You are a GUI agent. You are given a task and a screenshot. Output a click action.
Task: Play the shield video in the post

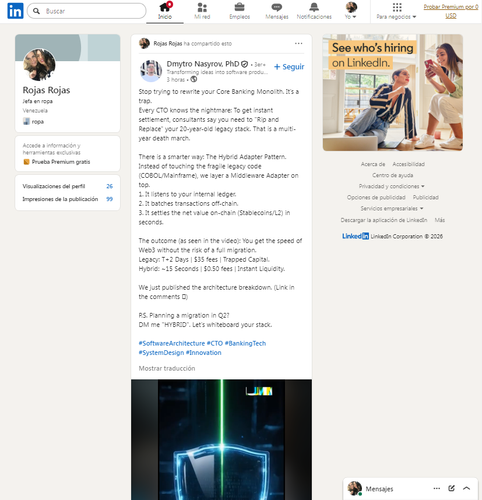coord(221,439)
